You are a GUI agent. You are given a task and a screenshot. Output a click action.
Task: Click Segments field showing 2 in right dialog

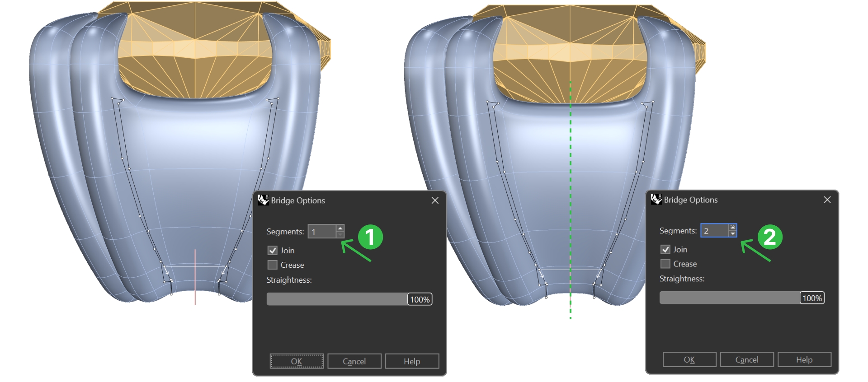click(x=715, y=230)
